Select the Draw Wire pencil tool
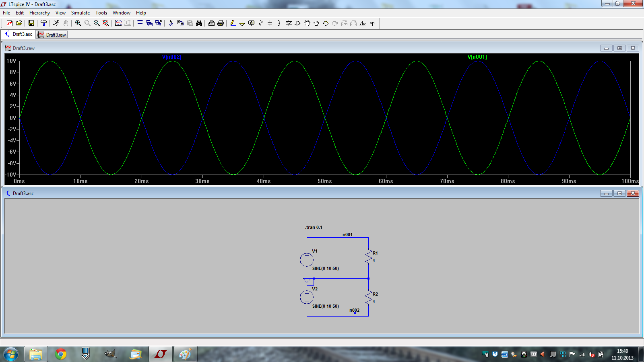This screenshot has height=362, width=644. point(233,23)
